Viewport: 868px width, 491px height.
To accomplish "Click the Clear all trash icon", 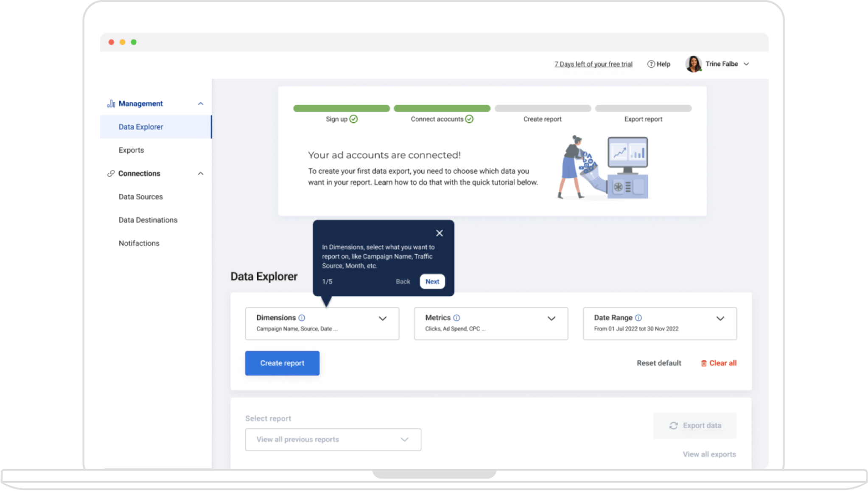I will 704,363.
